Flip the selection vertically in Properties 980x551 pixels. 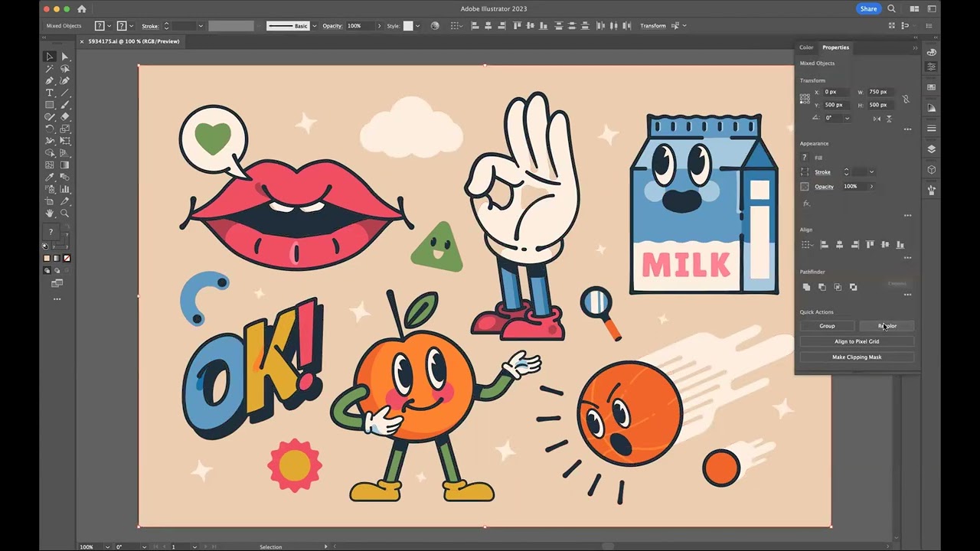[889, 119]
